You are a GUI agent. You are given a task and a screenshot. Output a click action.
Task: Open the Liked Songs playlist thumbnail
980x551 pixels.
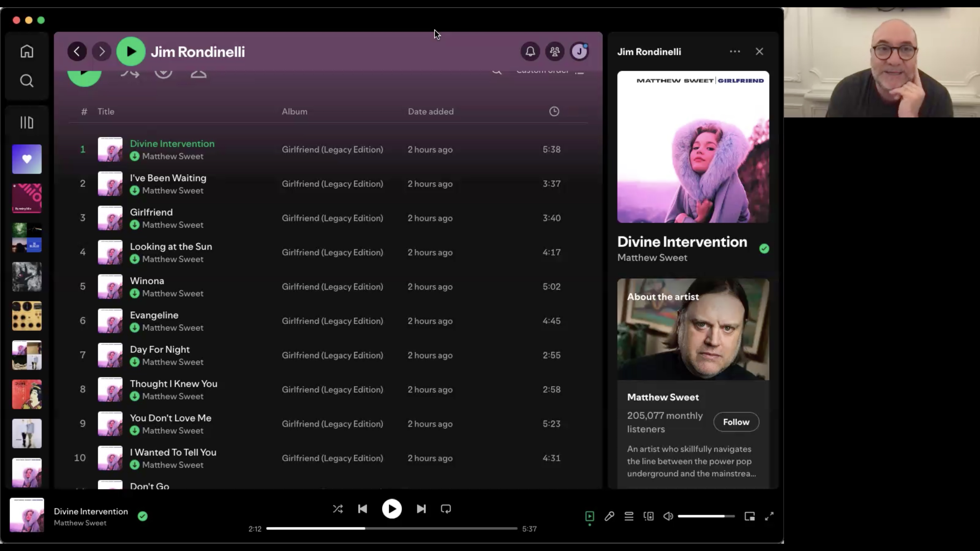tap(27, 159)
